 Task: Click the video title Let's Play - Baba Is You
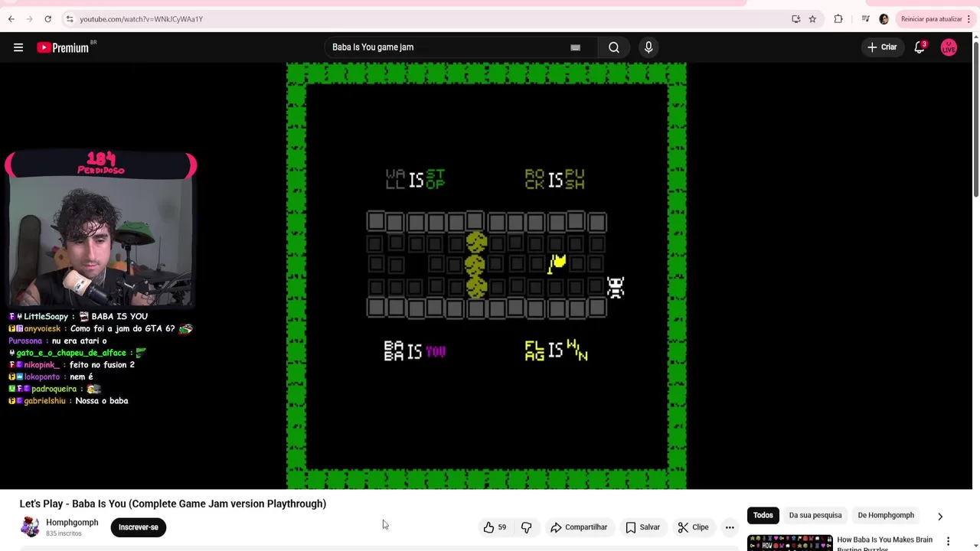pos(173,504)
